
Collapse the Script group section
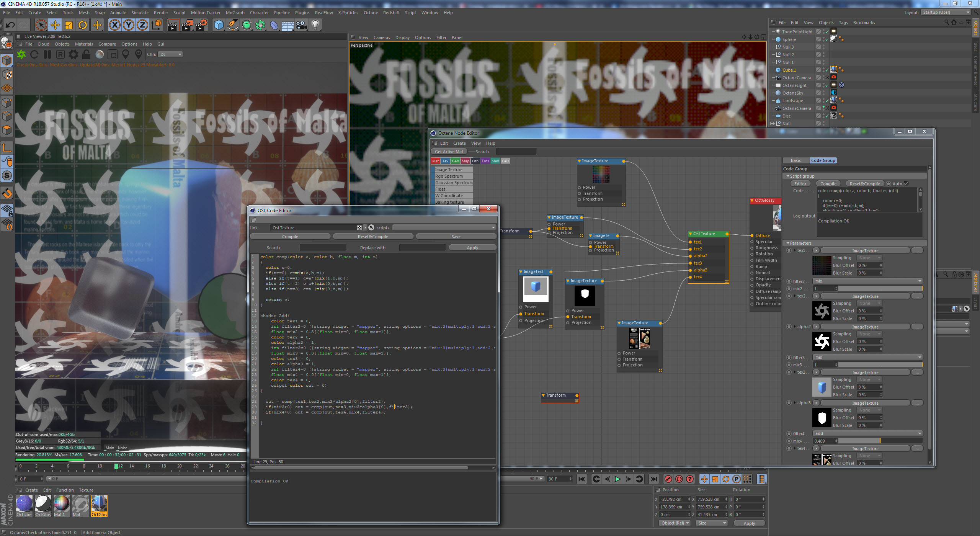click(x=788, y=176)
